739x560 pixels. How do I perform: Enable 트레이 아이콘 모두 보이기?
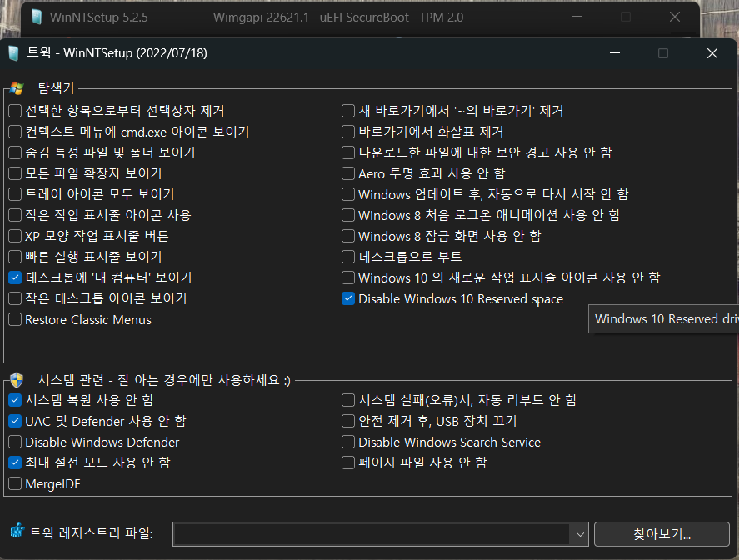tap(15, 194)
